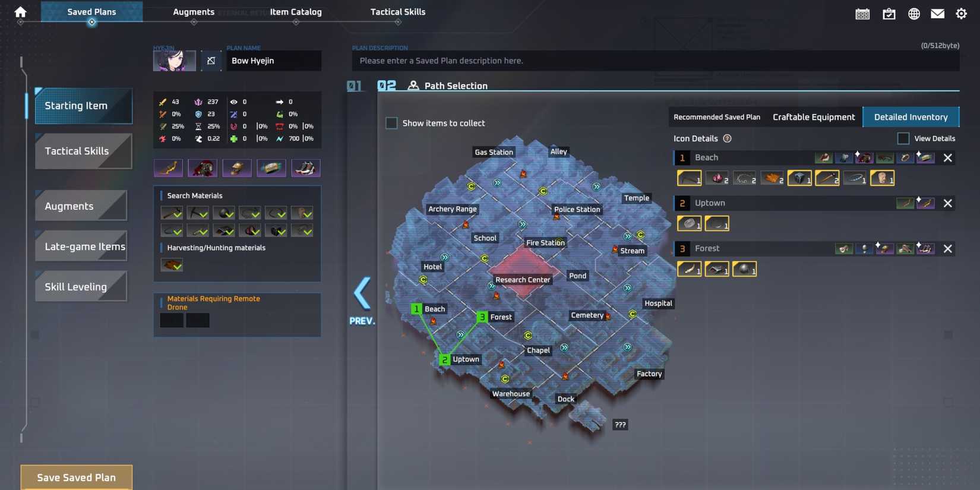Click the weapon swap icon beside portrait
This screenshot has width=980, height=490.
coord(211,61)
